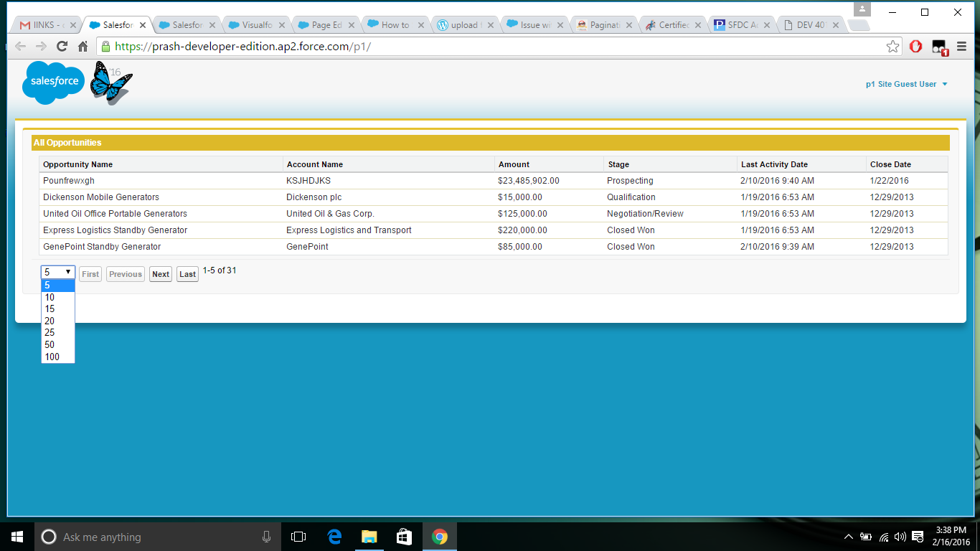This screenshot has height=551, width=980.
Task: Click the red ad blocker extension icon
Action: [x=916, y=47]
